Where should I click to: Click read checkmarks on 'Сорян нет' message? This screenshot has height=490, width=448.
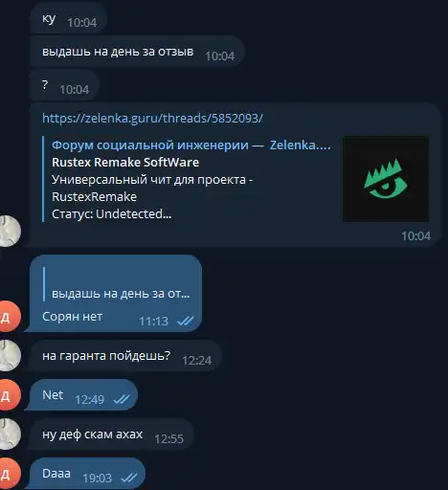pyautogui.click(x=185, y=321)
